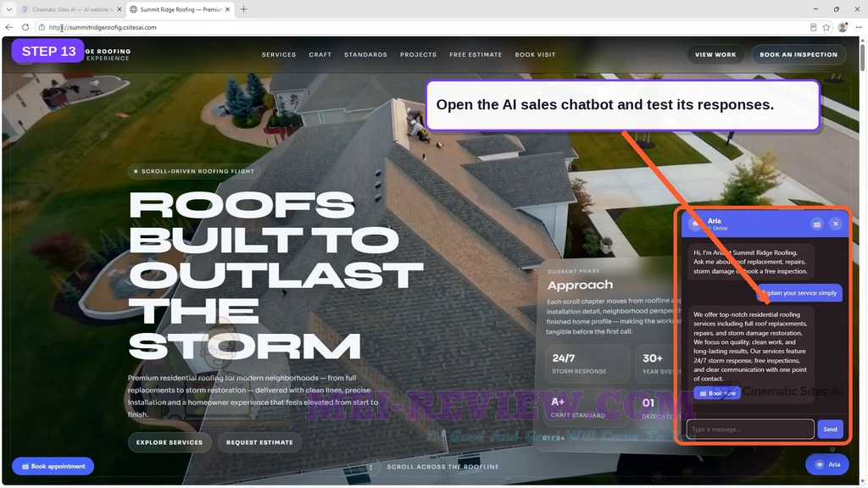
Task: Open the Craft nav item
Action: click(x=320, y=55)
